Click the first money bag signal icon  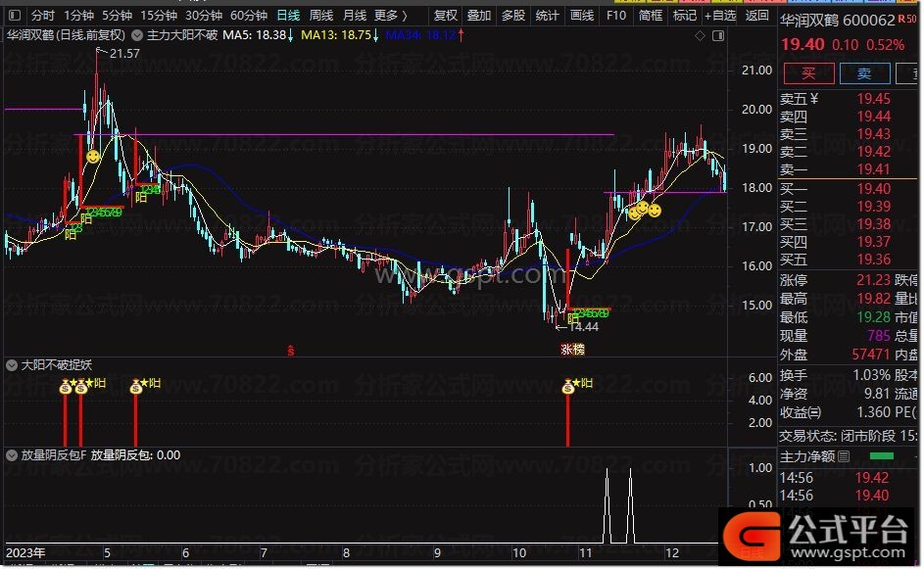pos(66,387)
